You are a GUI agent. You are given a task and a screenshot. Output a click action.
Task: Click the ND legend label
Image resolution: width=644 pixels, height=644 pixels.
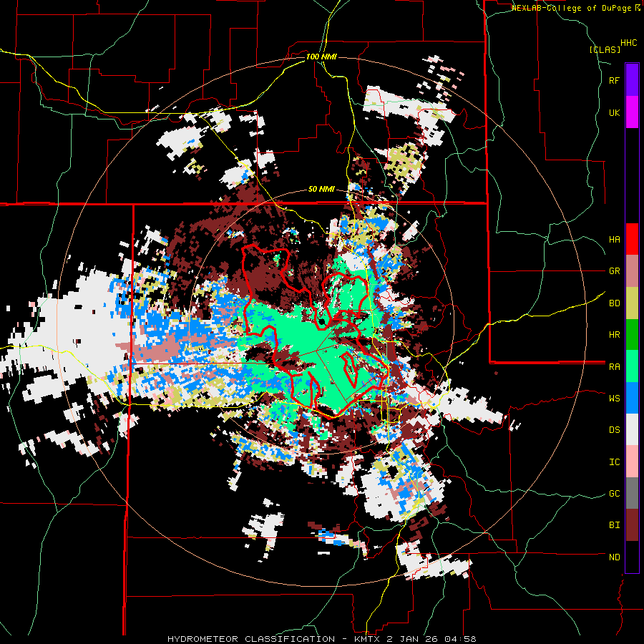614,557
